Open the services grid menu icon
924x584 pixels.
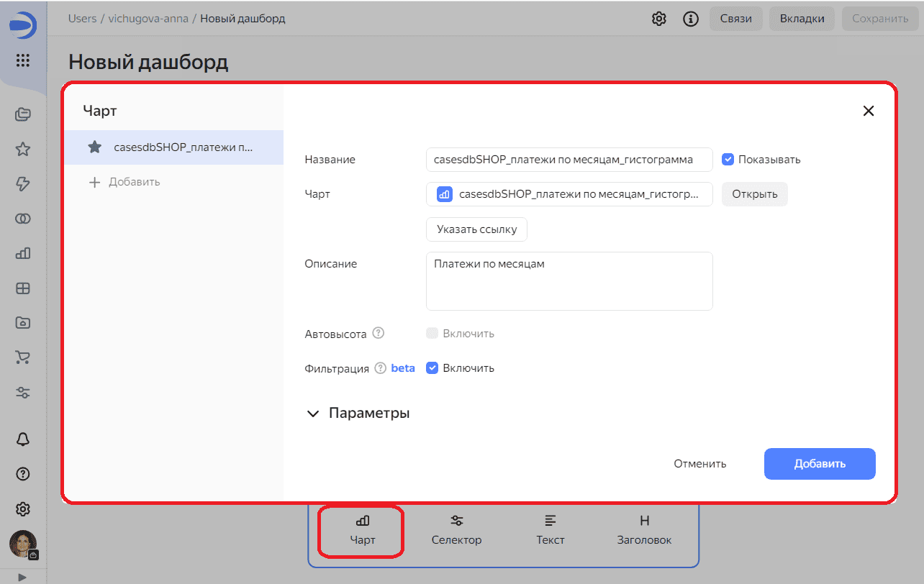tap(23, 60)
